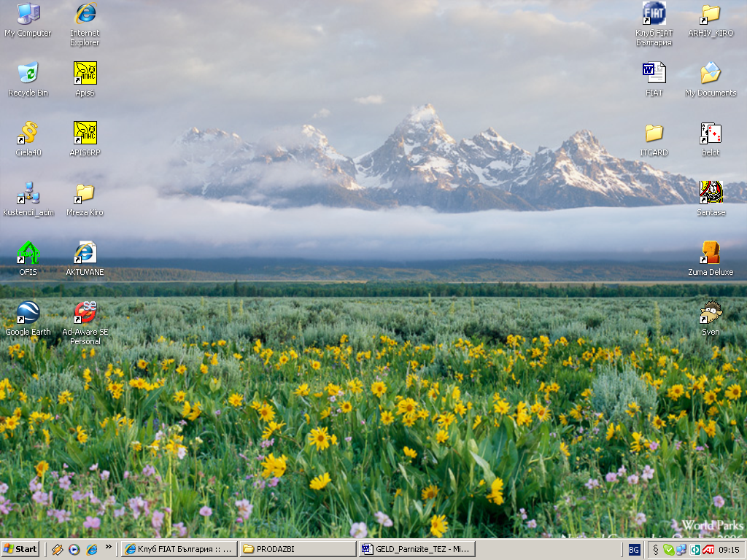Click the Kustendil_adm network shortcut
The width and height of the screenshot is (747, 560).
28,193
